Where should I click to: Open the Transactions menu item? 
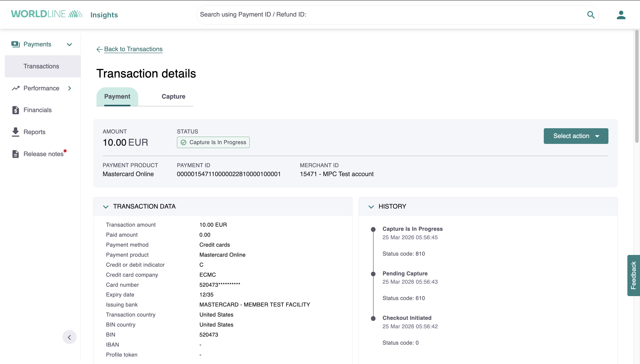[x=42, y=66]
